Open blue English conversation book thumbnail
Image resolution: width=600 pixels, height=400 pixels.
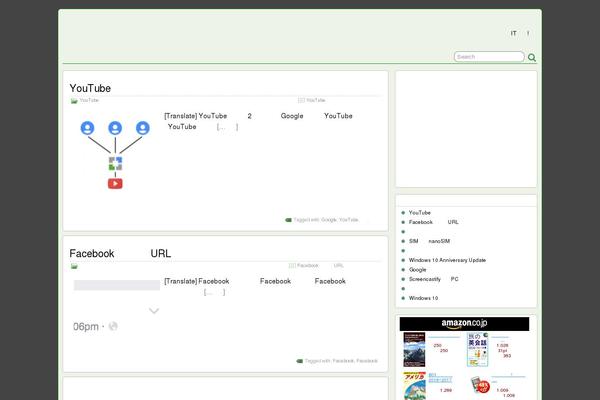pyautogui.click(x=478, y=349)
